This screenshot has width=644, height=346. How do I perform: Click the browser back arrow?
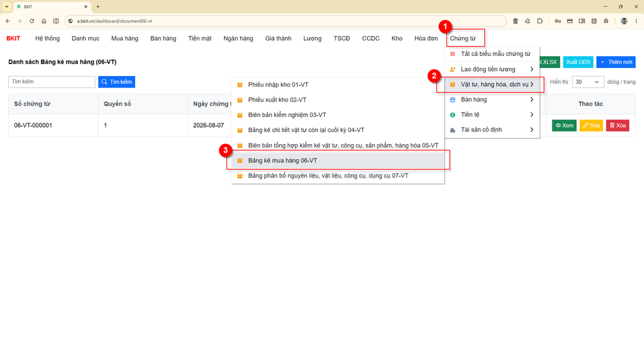[x=8, y=21]
